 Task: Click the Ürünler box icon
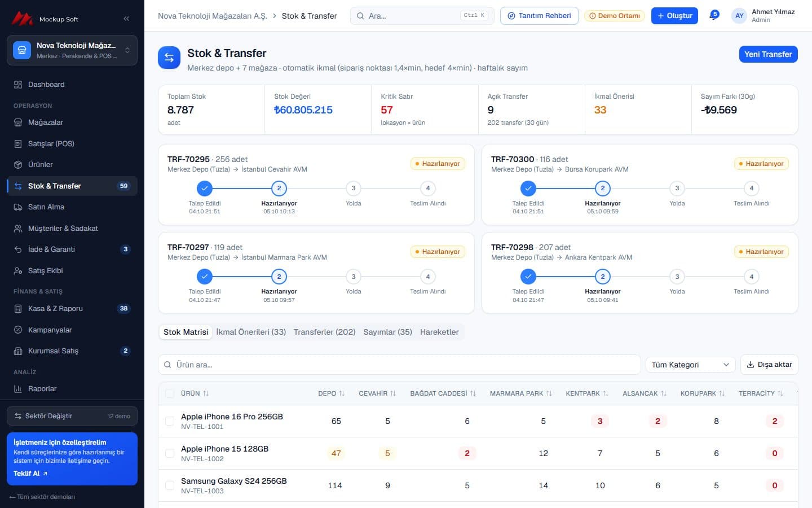pyautogui.click(x=18, y=165)
